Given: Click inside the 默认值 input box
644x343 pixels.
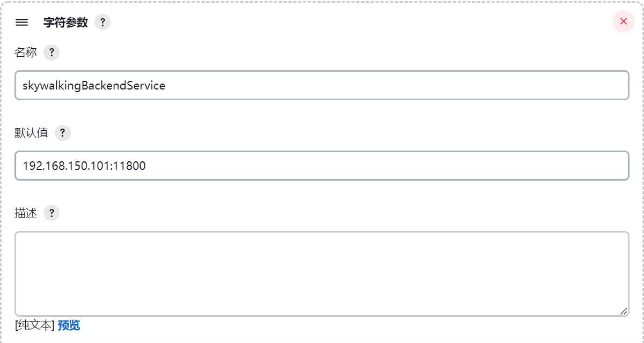Looking at the screenshot, I should pos(322,166).
